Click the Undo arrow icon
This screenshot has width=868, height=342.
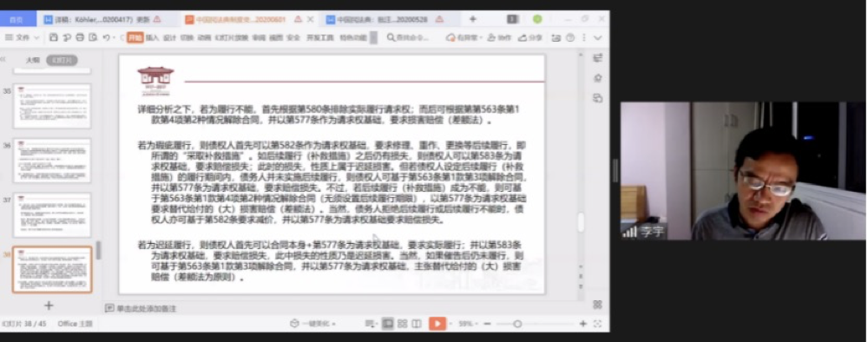(x=106, y=37)
